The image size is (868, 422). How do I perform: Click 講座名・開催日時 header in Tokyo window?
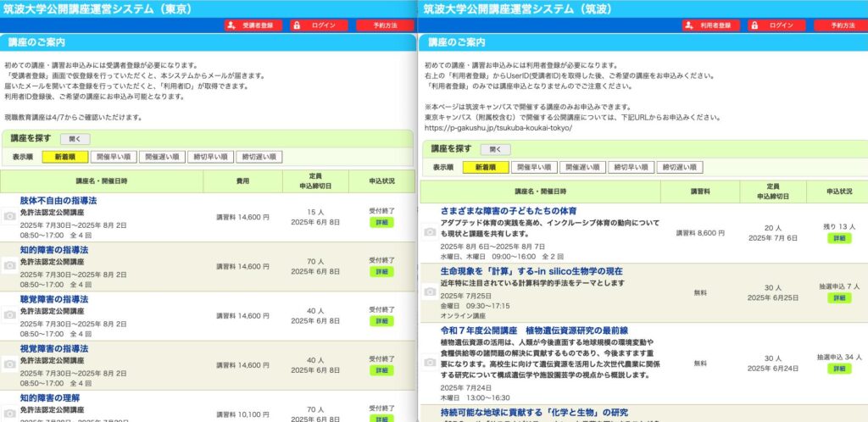point(102,180)
